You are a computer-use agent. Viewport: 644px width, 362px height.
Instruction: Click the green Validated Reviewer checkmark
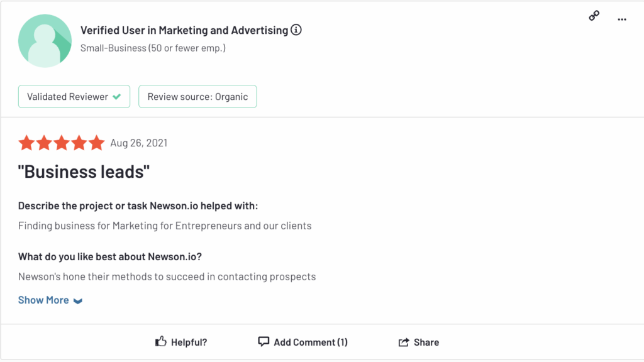click(117, 97)
